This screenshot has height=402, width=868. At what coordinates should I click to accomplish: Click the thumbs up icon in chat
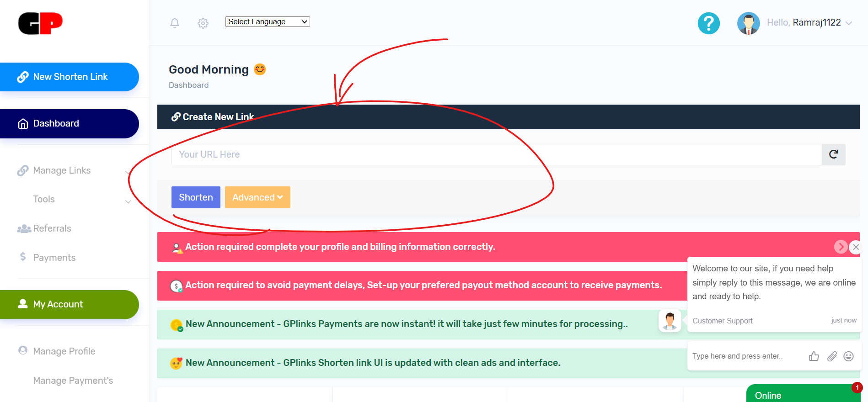[814, 356]
